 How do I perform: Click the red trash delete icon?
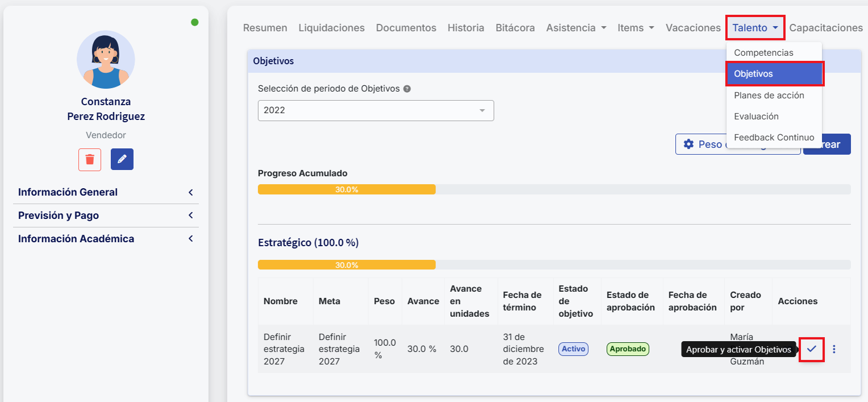click(90, 159)
